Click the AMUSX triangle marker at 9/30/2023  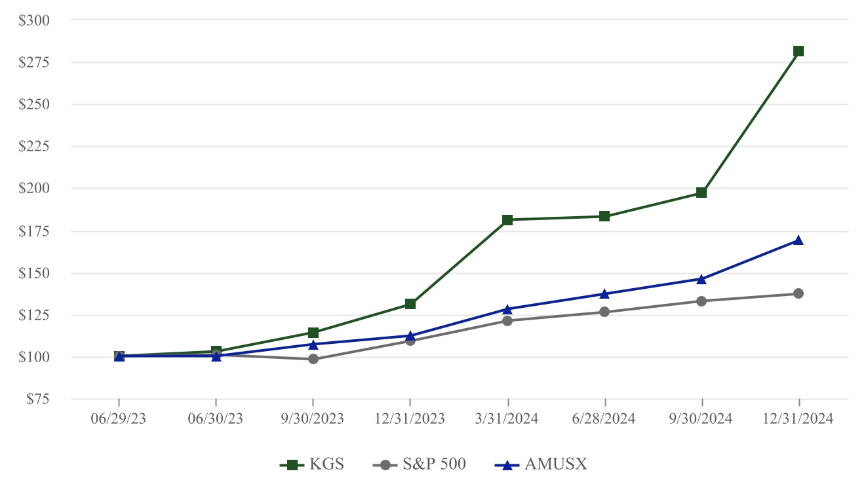pos(313,344)
